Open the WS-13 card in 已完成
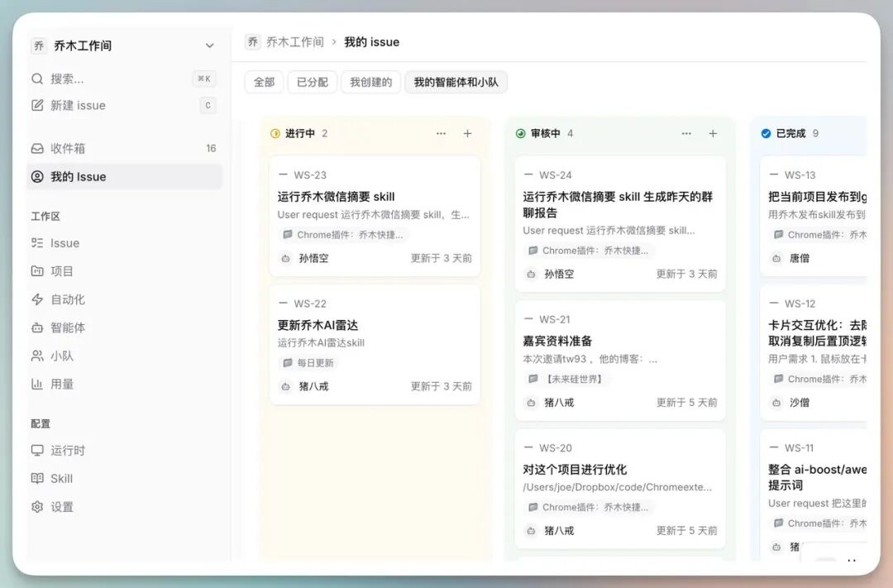 814,217
